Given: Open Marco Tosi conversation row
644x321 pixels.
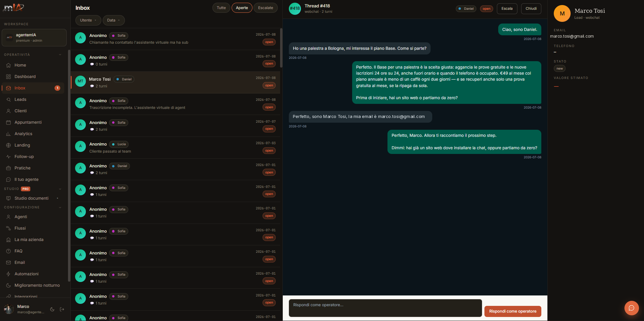Looking at the screenshot, I should click(175, 82).
